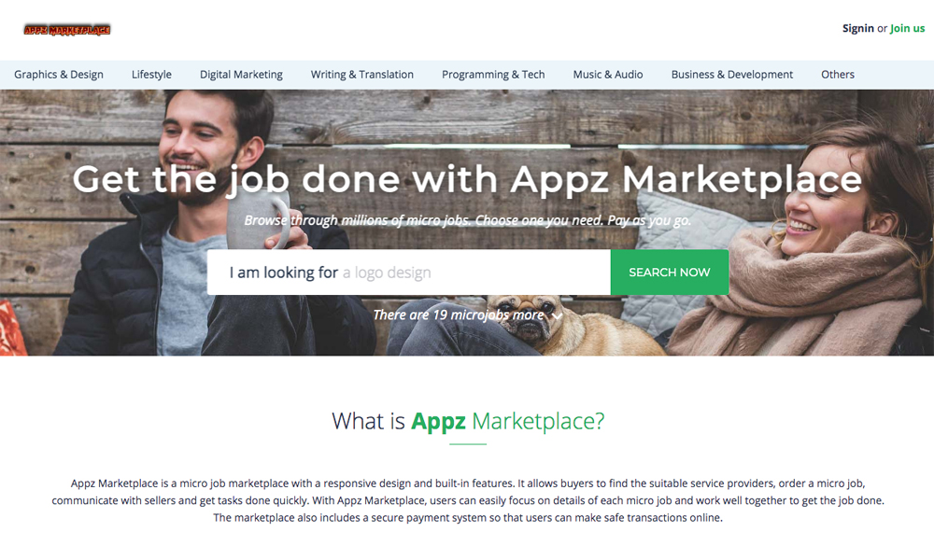Image resolution: width=934 pixels, height=560 pixels.
Task: Browse the Programming & Tech category
Action: 493,75
